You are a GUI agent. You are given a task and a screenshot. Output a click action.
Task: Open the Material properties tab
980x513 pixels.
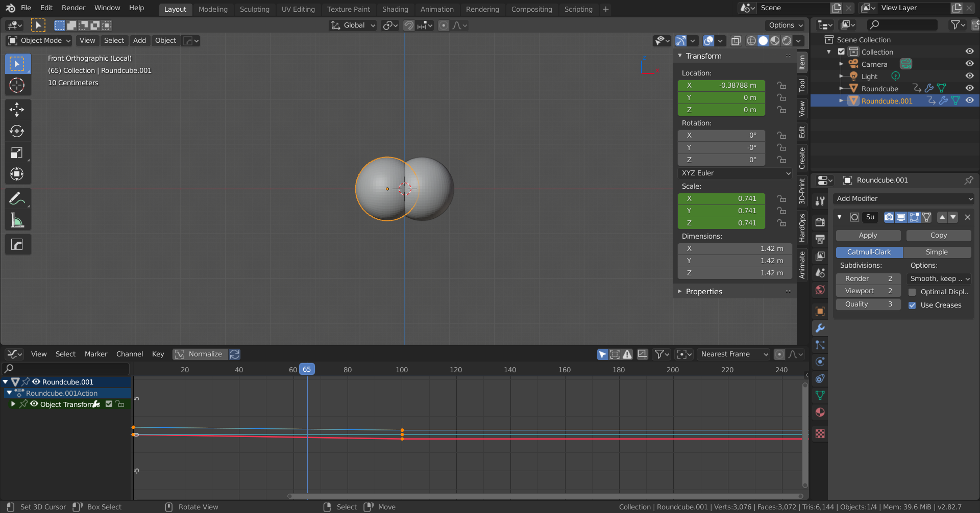(820, 412)
